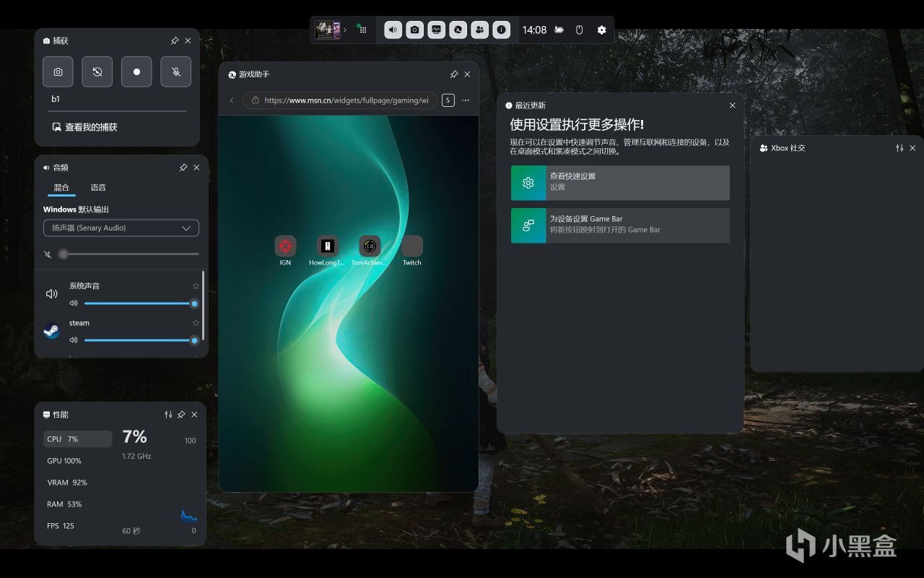
Task: Toggle the Performance widget from the top bar
Action: [x=436, y=30]
